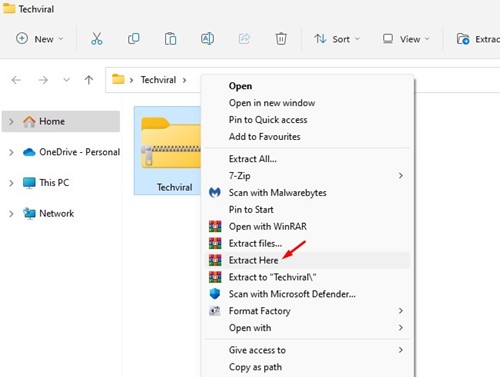
Task: Go back with the left arrow
Action: point(16,80)
